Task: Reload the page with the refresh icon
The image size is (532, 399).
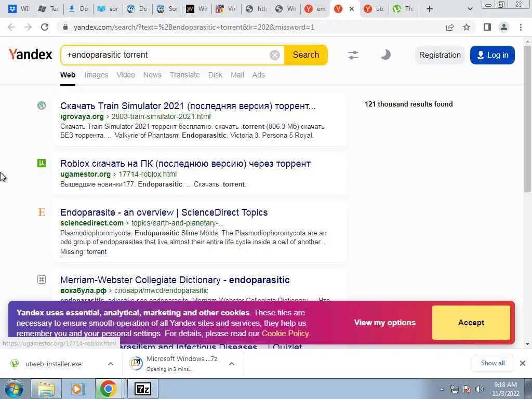Action: click(45, 27)
